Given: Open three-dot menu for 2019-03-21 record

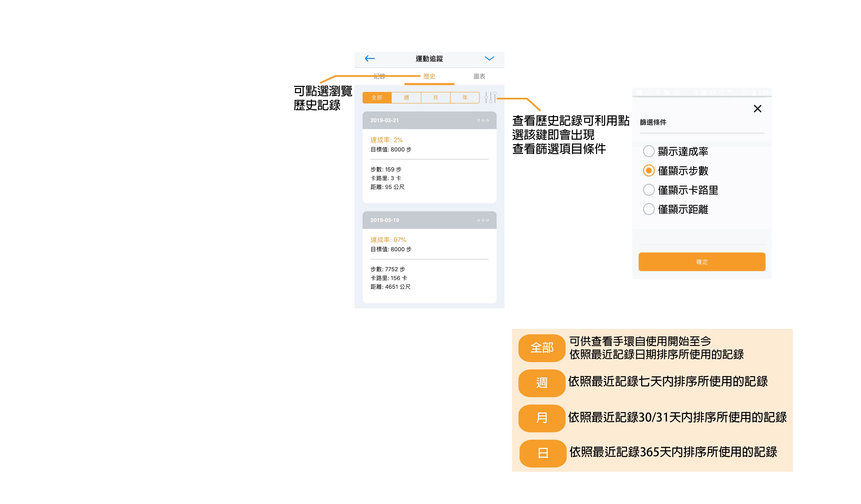Looking at the screenshot, I should (x=483, y=121).
